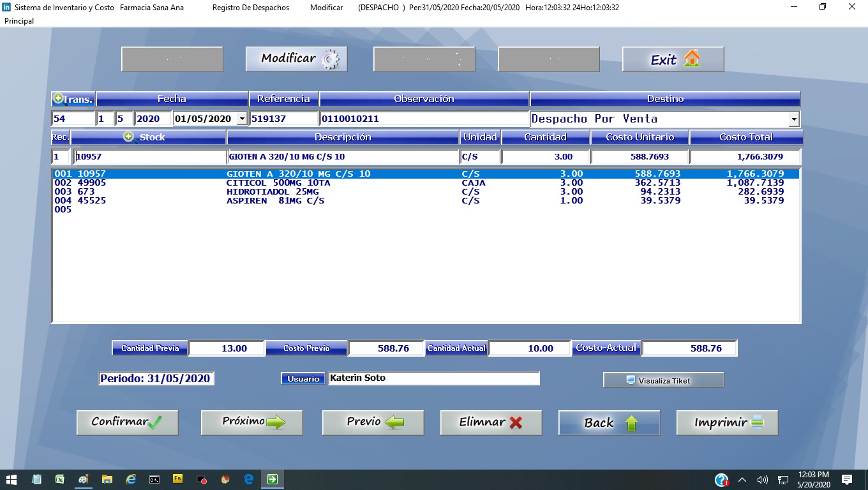This screenshot has width=868, height=490.
Task: Delete record with Elimnar red X
Action: click(x=491, y=422)
